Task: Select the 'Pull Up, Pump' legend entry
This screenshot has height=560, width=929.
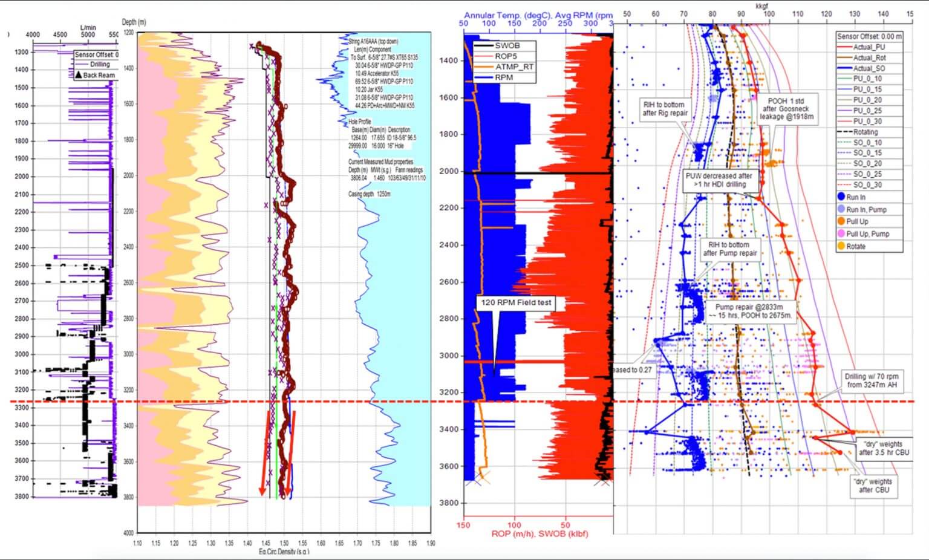Action: point(863,234)
